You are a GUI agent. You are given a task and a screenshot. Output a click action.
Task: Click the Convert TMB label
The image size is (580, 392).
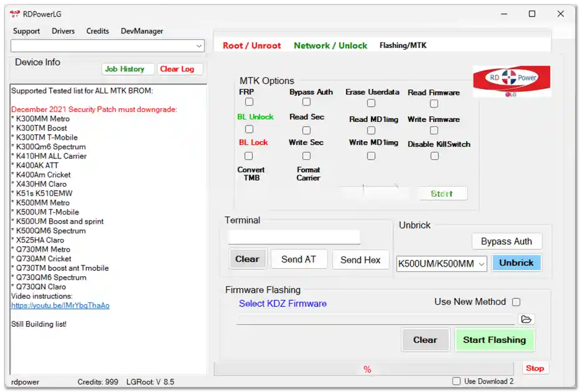(251, 174)
